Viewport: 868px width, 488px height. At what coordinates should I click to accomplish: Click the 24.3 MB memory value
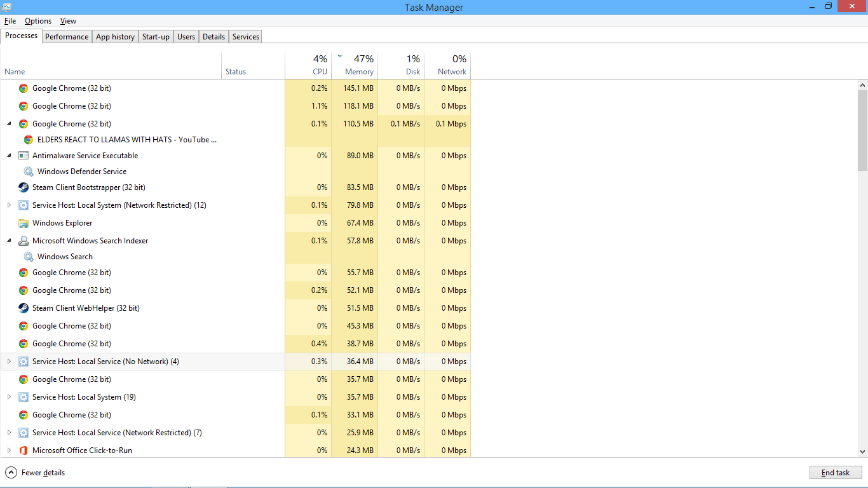(x=360, y=451)
